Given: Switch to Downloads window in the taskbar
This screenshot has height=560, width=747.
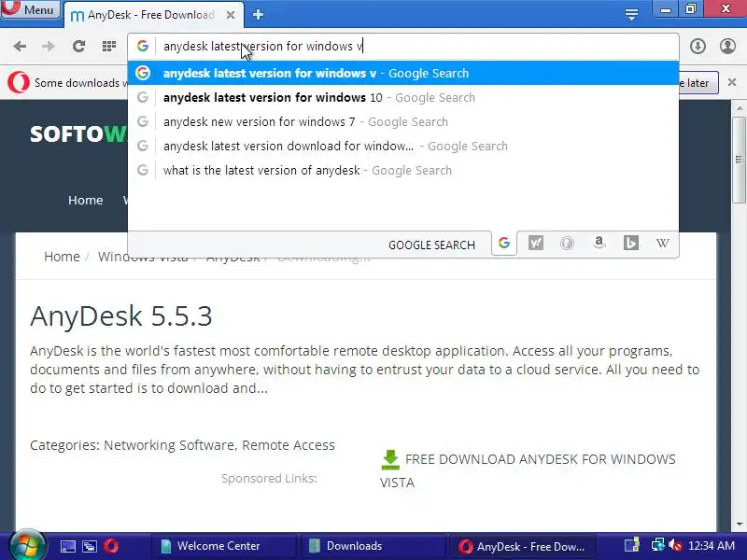Looking at the screenshot, I should (372, 546).
